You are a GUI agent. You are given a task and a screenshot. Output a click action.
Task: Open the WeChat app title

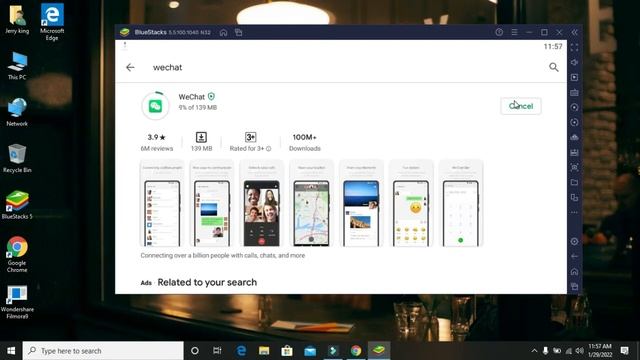tap(191, 97)
